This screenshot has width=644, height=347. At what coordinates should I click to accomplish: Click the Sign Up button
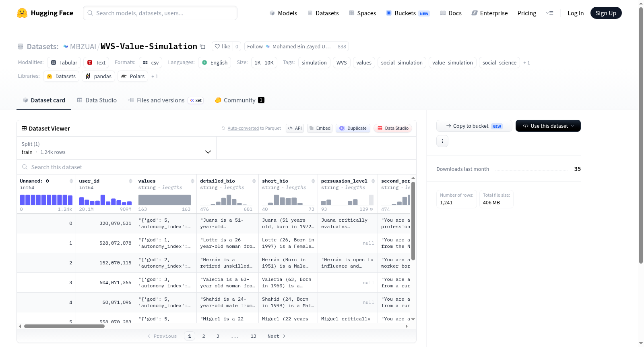point(606,13)
